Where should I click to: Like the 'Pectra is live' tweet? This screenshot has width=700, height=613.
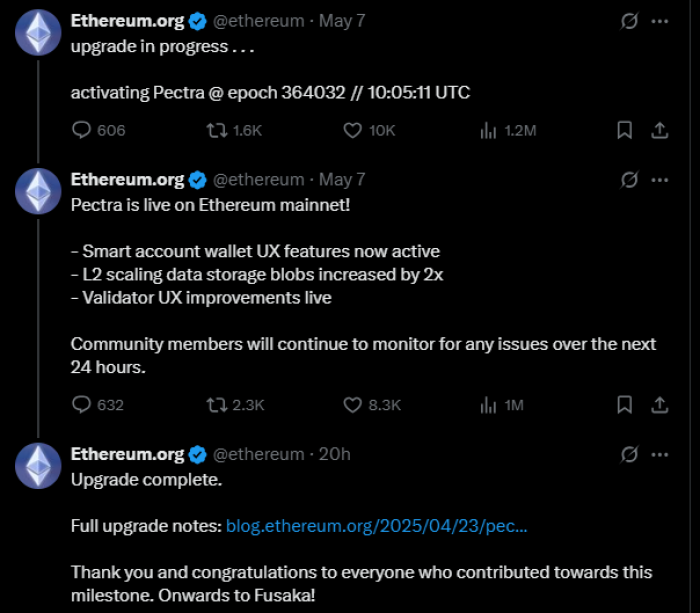pos(352,404)
